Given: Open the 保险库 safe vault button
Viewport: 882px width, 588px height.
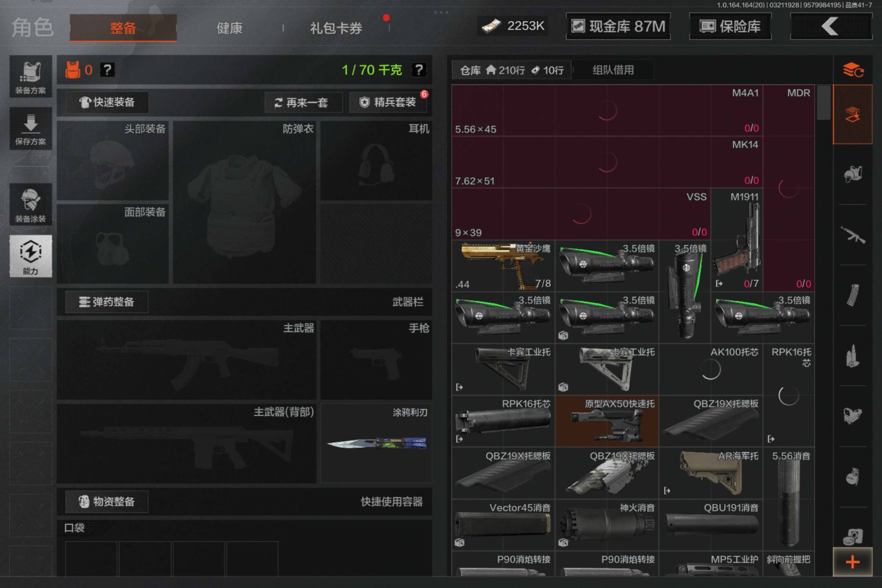Looking at the screenshot, I should [730, 26].
